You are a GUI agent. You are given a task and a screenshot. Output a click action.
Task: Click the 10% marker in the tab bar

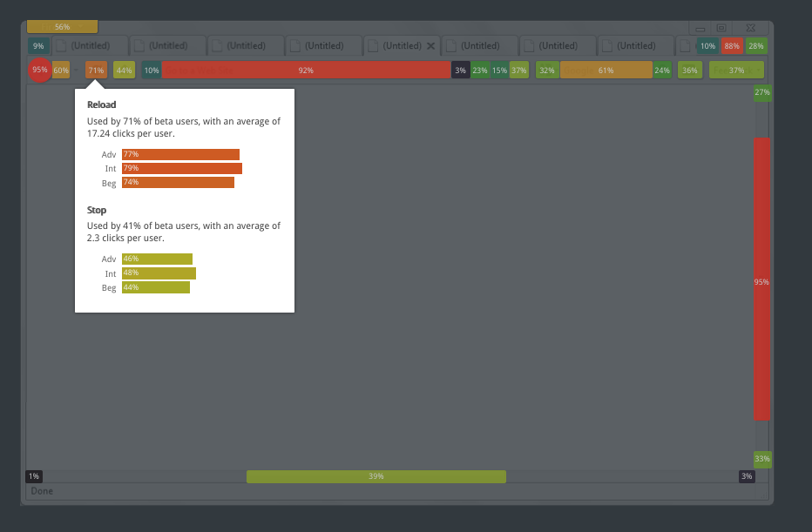click(707, 45)
